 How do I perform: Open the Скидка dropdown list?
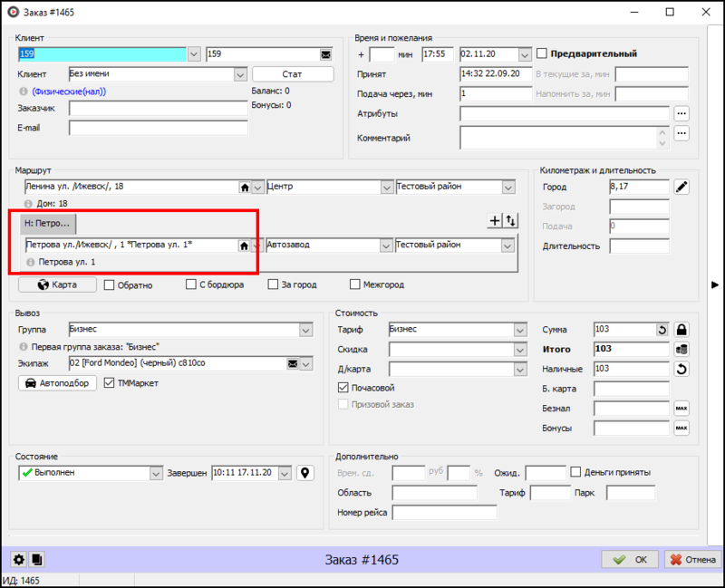tap(520, 350)
